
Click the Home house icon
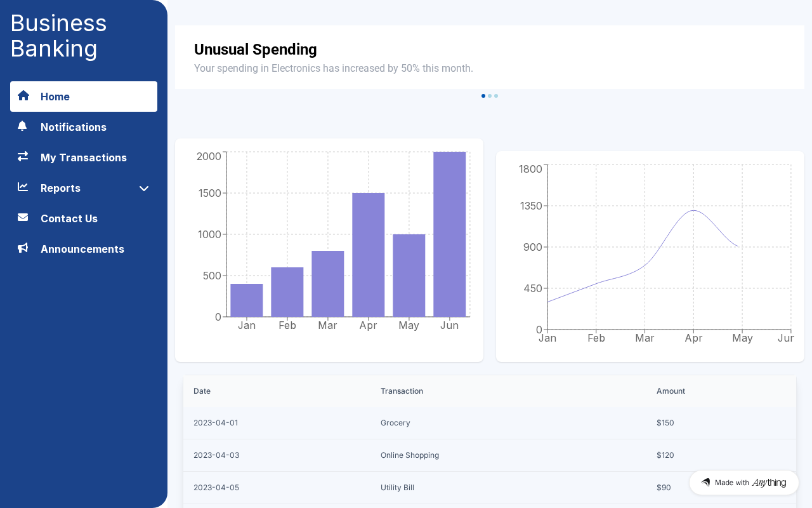click(23, 96)
